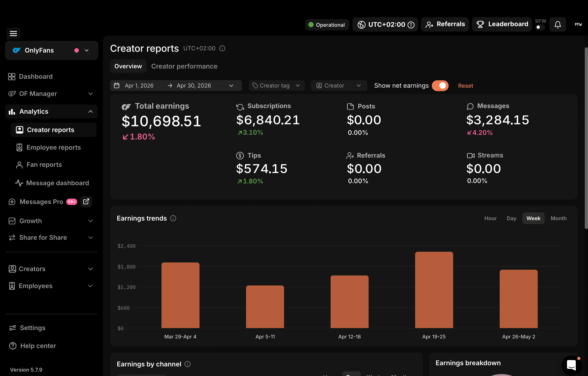Set Earnings trends to Hour
The image size is (588, 376).
(490, 218)
